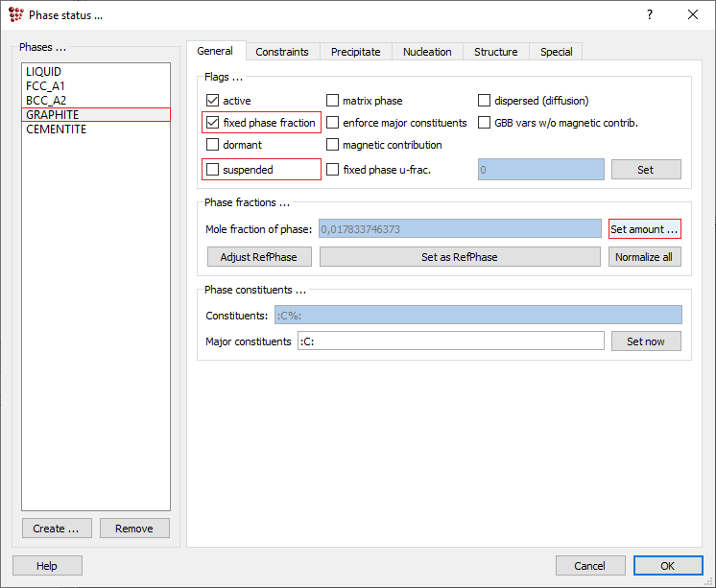The height and width of the screenshot is (588, 716).
Task: Open the Precipitate tab
Action: coord(356,52)
